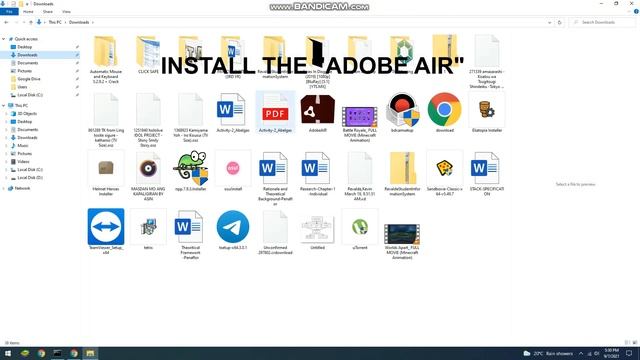Show hidden system tray icons
The height and width of the screenshot is (360, 640).
click(581, 353)
